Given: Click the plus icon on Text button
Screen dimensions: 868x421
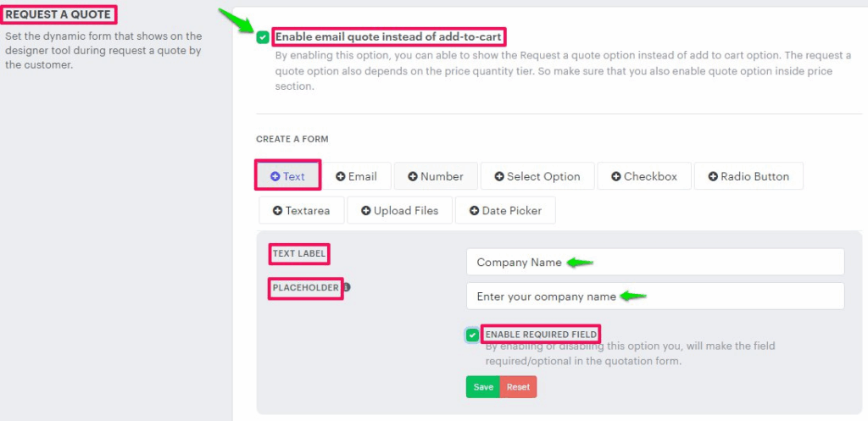Looking at the screenshot, I should click(x=275, y=176).
